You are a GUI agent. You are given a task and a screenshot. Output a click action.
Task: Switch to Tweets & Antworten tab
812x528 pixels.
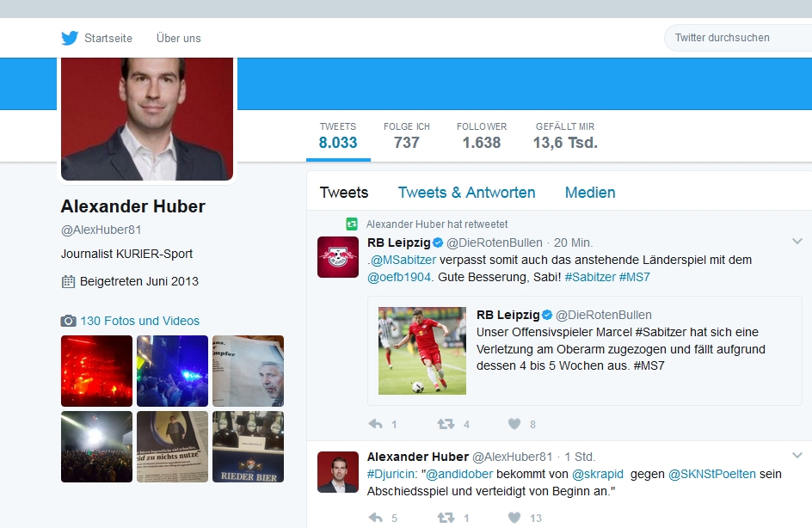point(466,193)
